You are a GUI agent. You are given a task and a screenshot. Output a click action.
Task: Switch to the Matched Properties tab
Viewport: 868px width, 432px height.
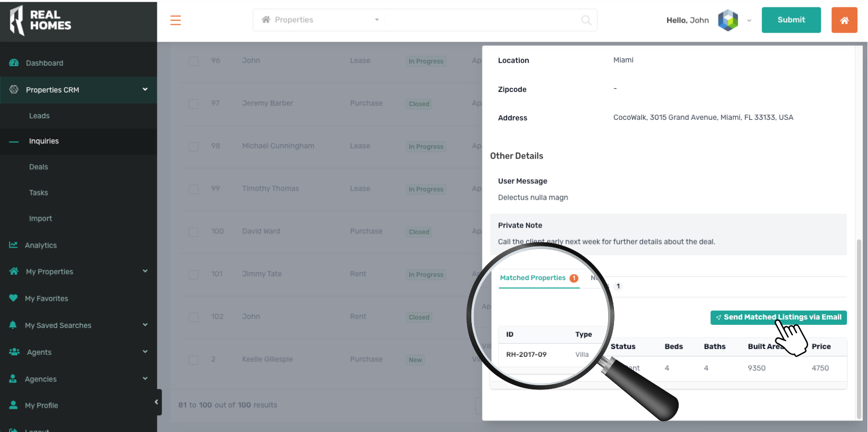[x=533, y=278]
